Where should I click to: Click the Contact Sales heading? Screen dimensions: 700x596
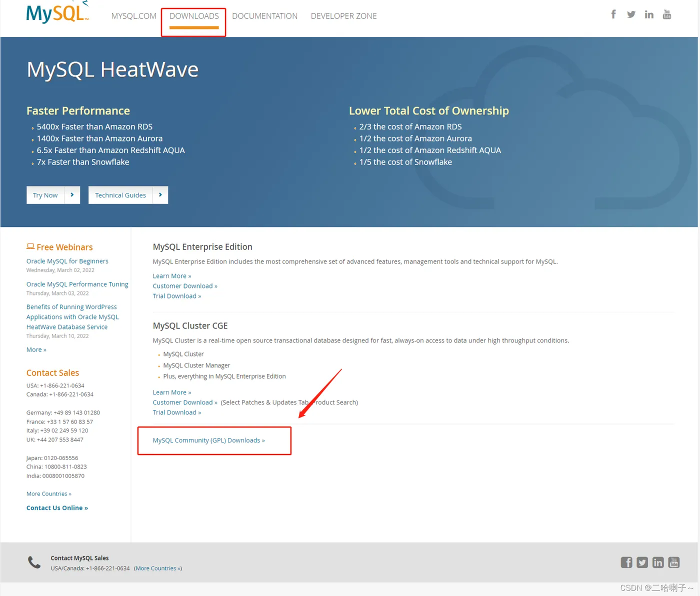point(52,372)
